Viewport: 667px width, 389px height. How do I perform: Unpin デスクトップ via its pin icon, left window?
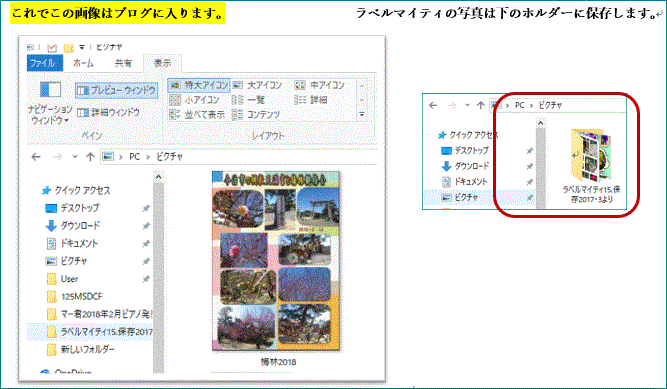[146, 208]
